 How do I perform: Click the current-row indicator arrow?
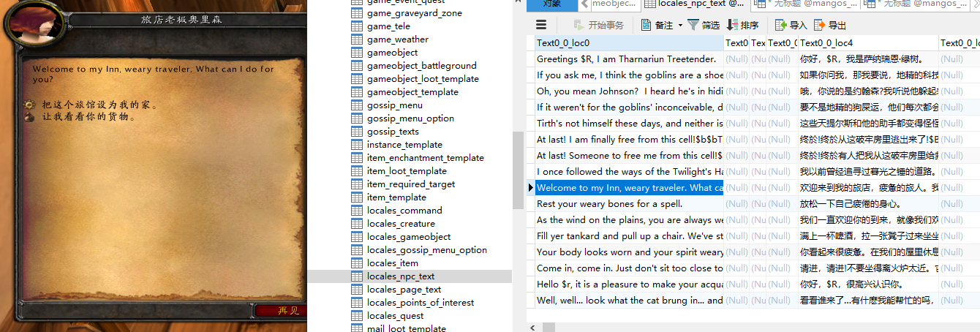(530, 188)
